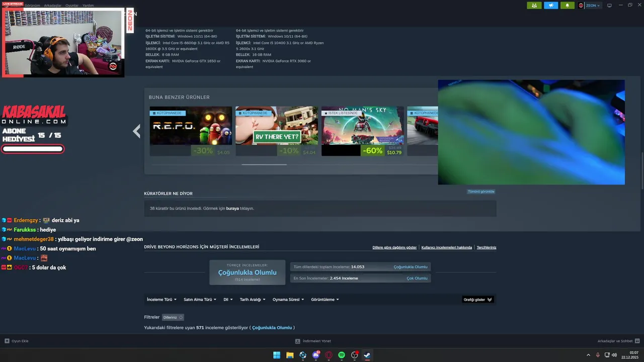Open 'Kullanıcı incelemeleri hakkında' link
This screenshot has width=644, height=362.
point(447,247)
